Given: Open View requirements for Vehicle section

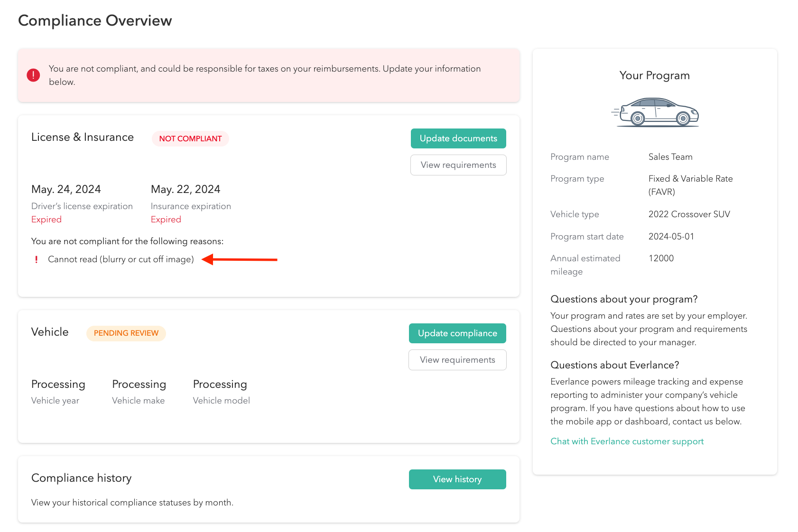Looking at the screenshot, I should coord(457,360).
